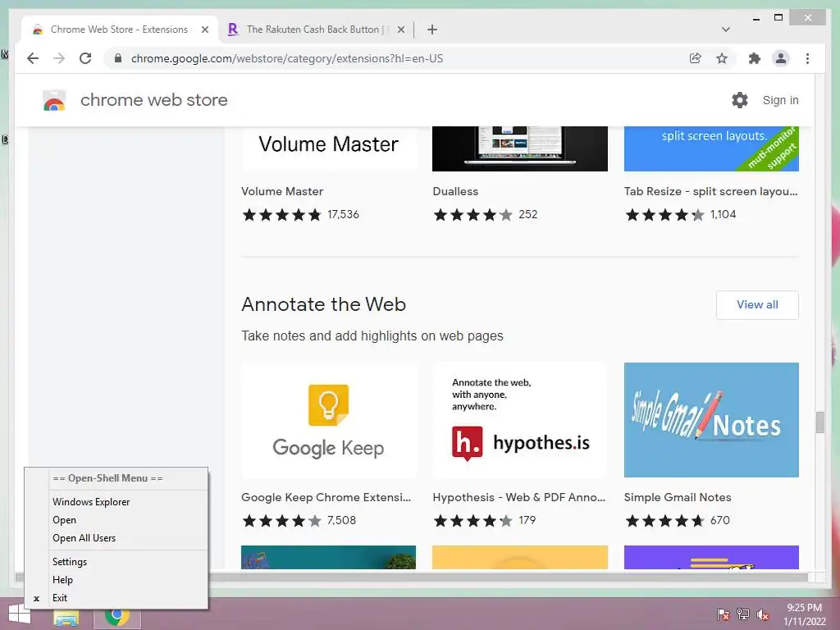The width and height of the screenshot is (840, 630).
Task: Go back with the browser back arrow
Action: [33, 58]
